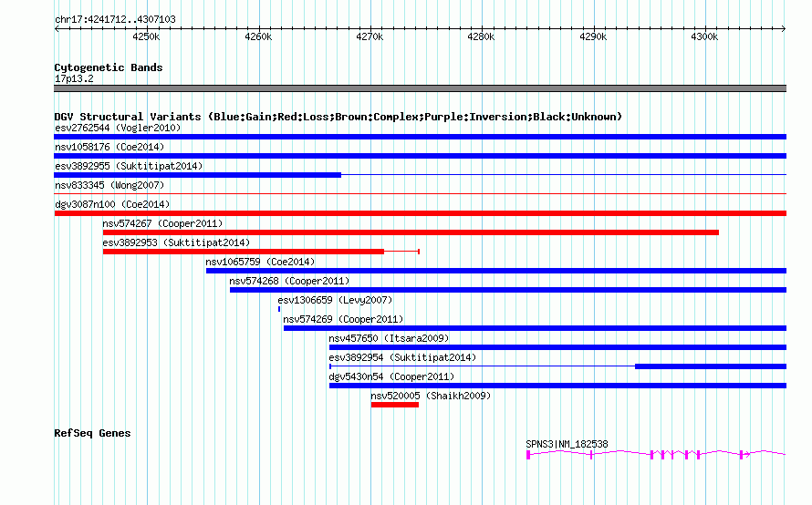Click the thick red bar of esv3892953

tap(244, 252)
